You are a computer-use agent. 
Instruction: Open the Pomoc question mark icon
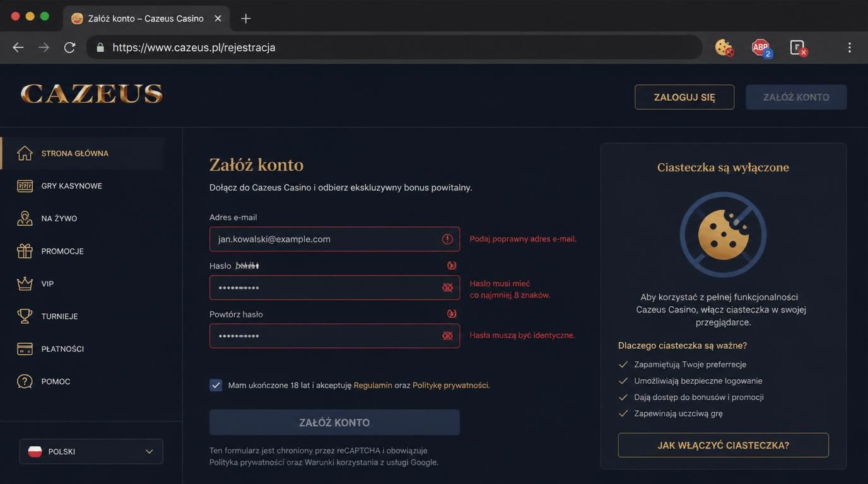click(x=25, y=381)
